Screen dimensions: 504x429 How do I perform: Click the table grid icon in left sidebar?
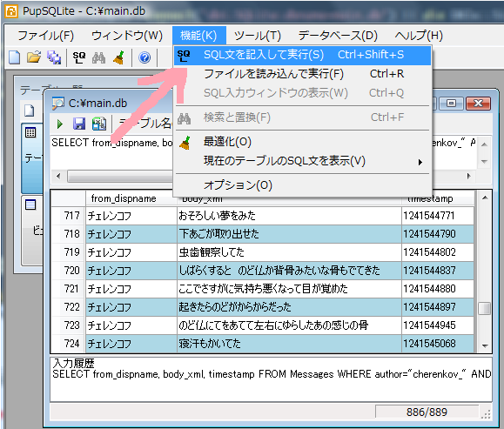pyautogui.click(x=30, y=132)
